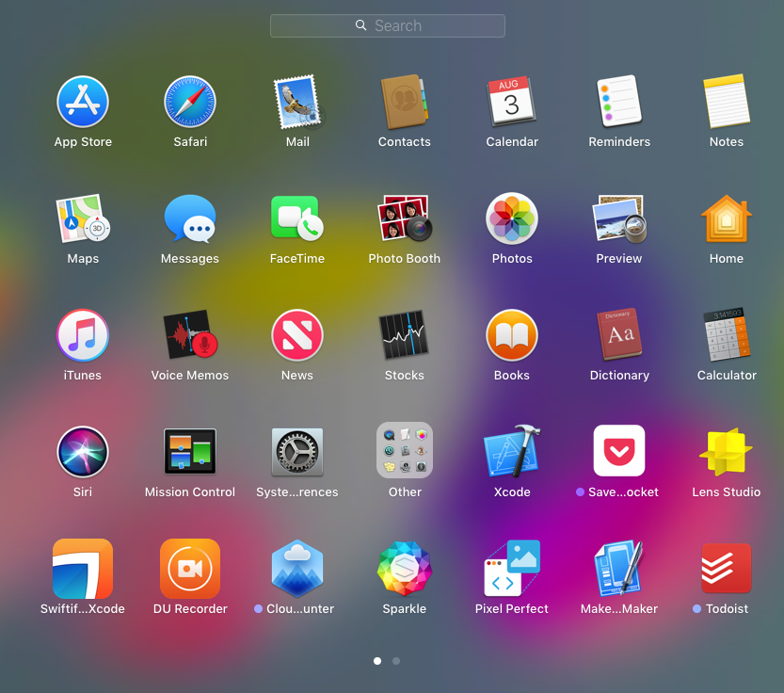Open the Calendar app
The width and height of the screenshot is (784, 693).
pos(511,102)
